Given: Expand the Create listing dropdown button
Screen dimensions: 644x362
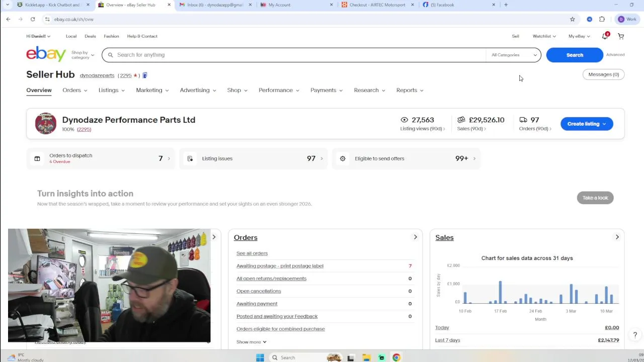Looking at the screenshot, I should (x=587, y=124).
